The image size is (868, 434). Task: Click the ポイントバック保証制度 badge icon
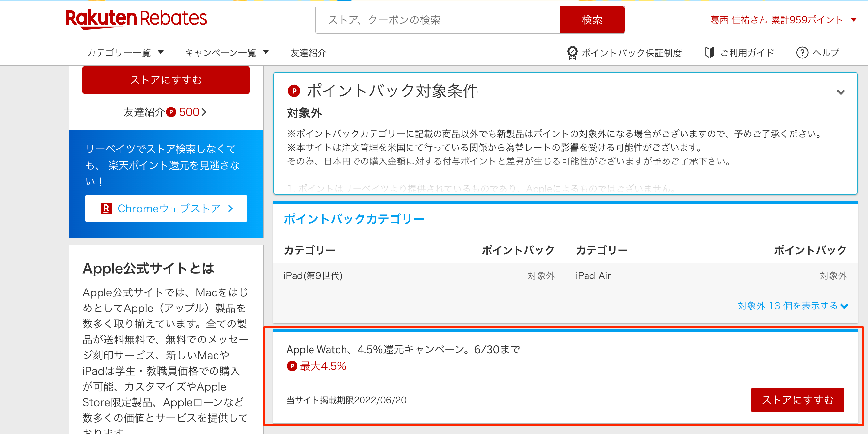[572, 53]
